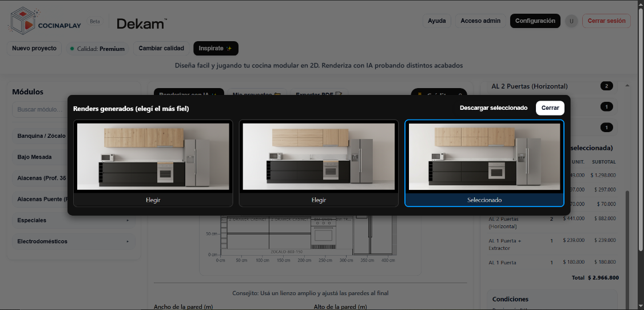Click the Inspirate sparkle button
644x310 pixels.
coord(215,49)
